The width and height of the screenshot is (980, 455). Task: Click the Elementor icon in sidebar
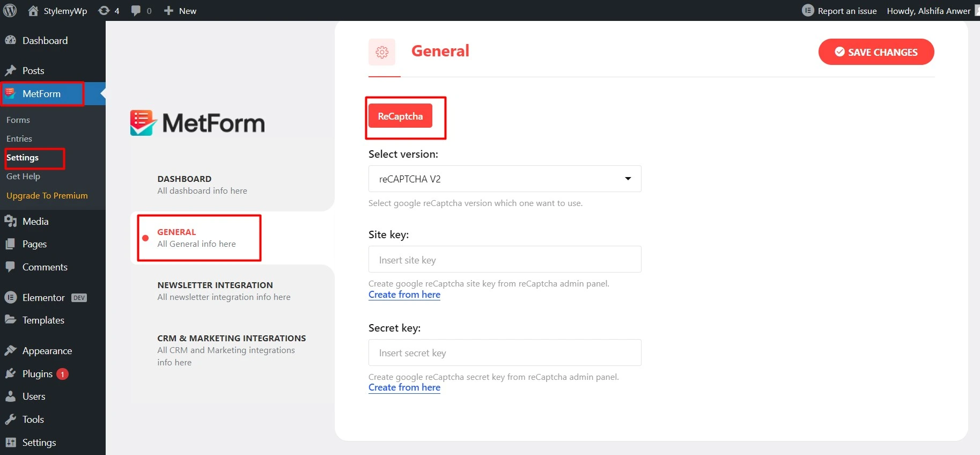click(x=10, y=297)
